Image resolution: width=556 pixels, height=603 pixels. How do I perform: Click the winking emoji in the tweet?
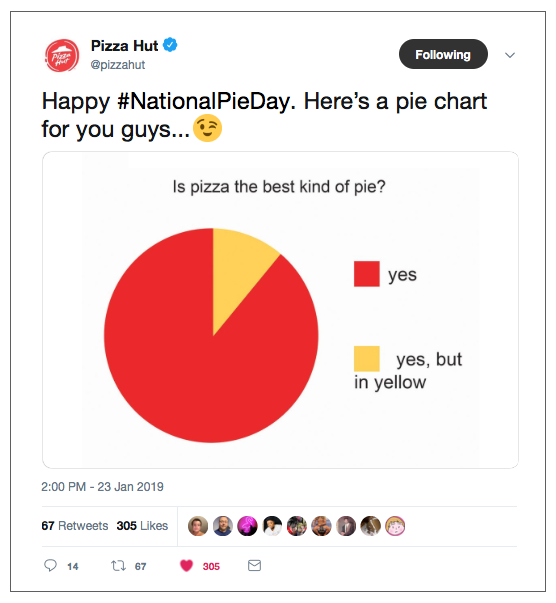click(x=207, y=128)
